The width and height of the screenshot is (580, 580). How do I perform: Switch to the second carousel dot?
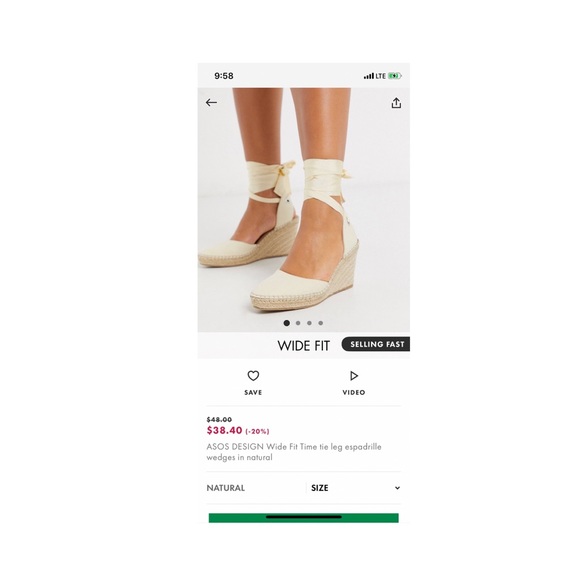[x=298, y=323]
